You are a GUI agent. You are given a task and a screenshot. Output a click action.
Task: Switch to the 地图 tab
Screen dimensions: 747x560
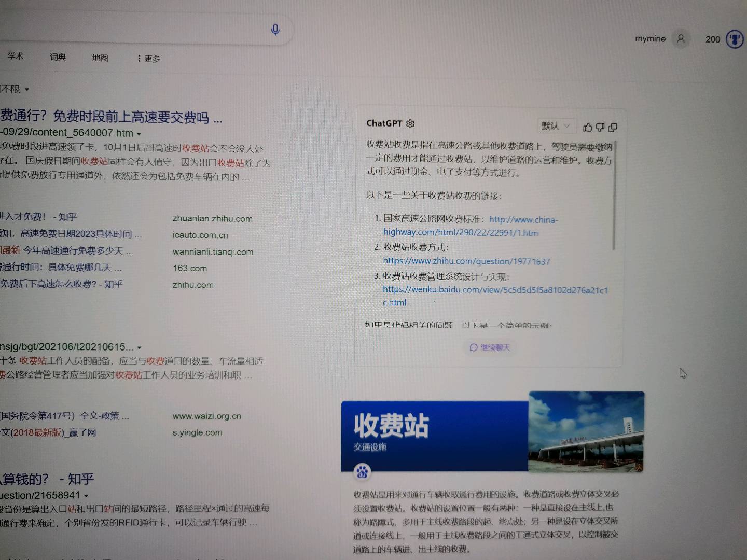point(100,58)
